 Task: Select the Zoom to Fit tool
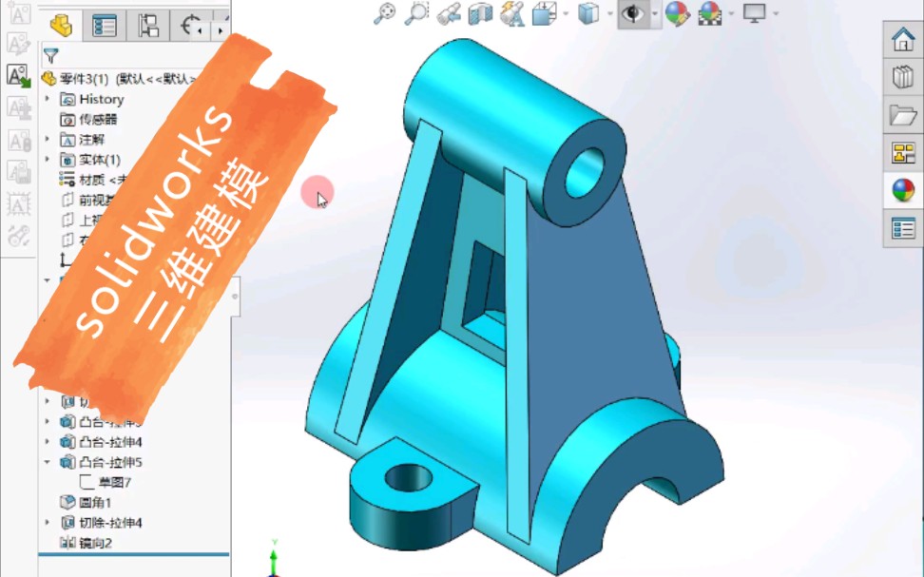tap(387, 13)
